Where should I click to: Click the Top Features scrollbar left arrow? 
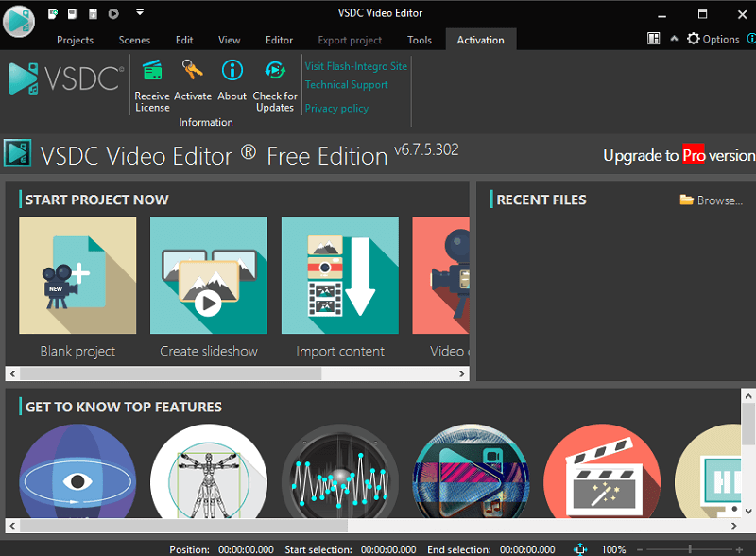12,526
